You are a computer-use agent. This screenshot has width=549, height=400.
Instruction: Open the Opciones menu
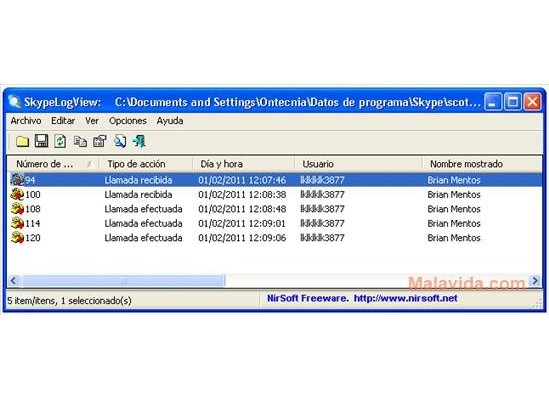tap(128, 121)
